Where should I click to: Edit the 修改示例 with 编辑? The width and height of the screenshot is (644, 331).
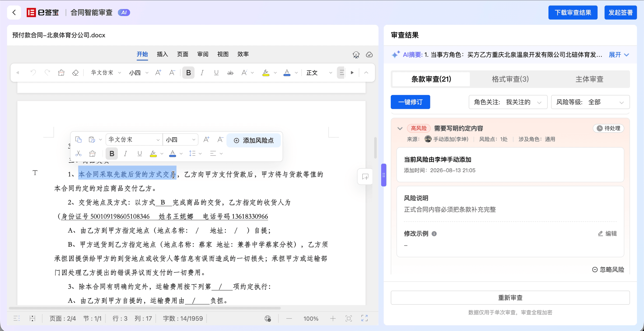click(x=607, y=233)
